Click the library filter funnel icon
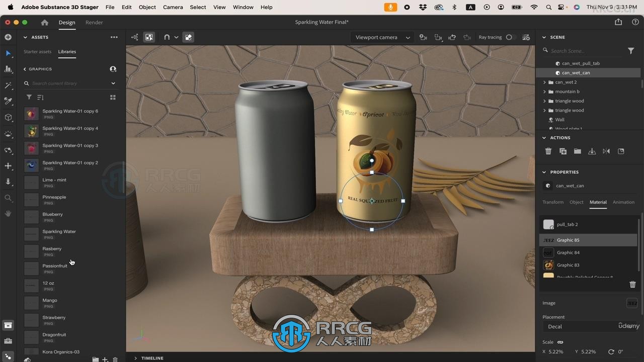 pos(29,98)
